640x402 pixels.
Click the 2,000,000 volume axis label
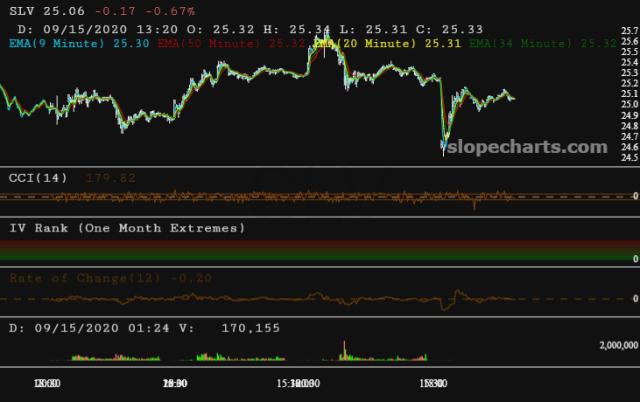(619, 345)
